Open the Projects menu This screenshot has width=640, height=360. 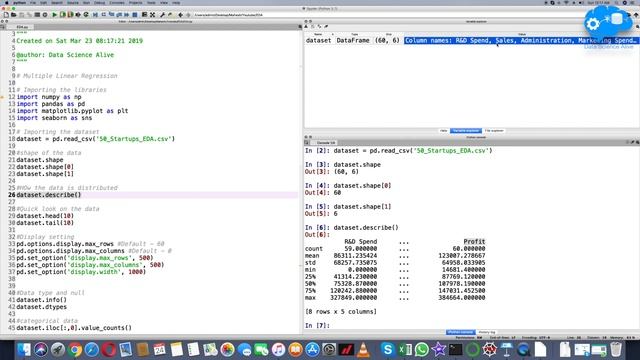tap(136, 3)
